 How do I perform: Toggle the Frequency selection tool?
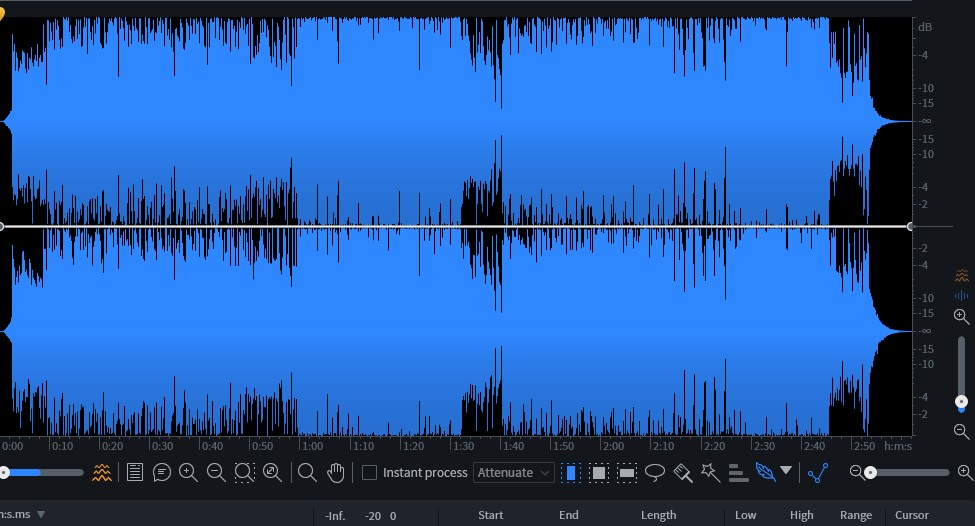point(627,473)
